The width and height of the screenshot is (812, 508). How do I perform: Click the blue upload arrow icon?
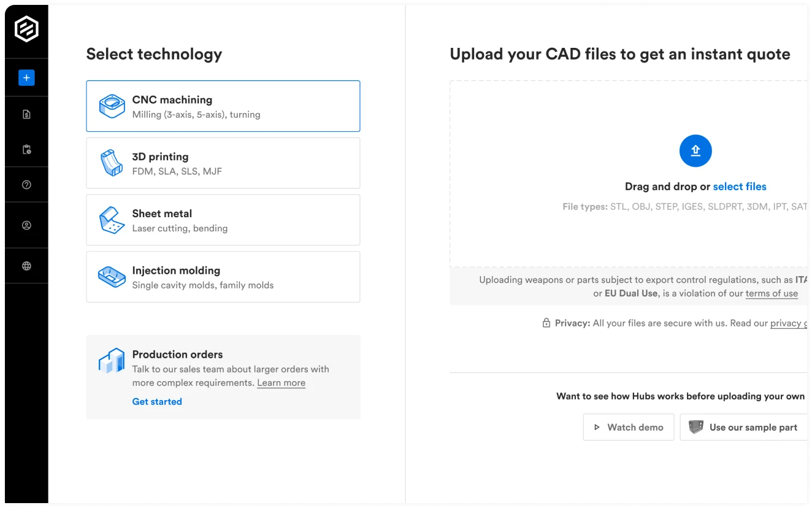point(695,151)
